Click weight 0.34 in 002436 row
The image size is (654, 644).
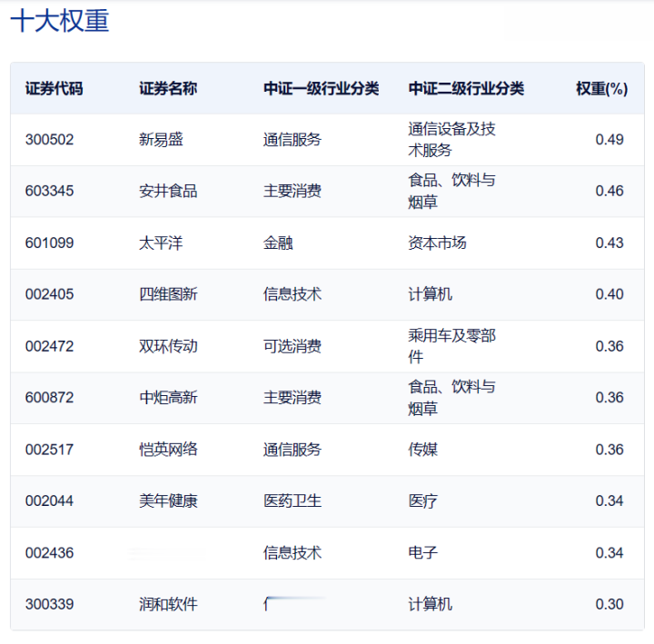tap(609, 553)
